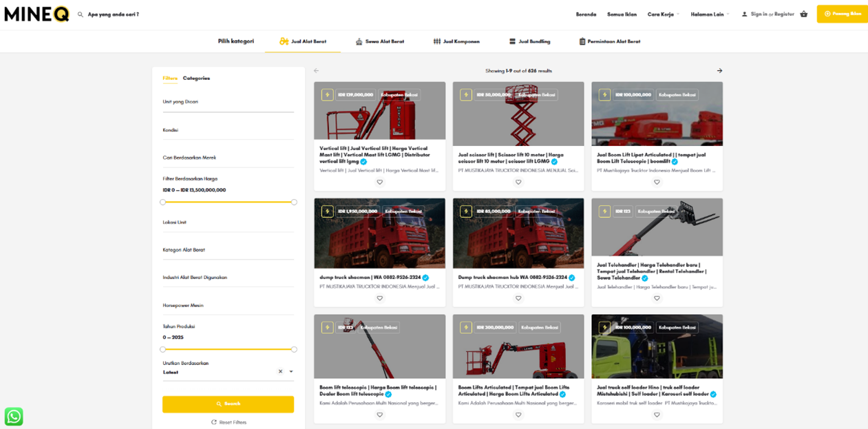Select the Jual Bundling category tab
Screen dimensions: 868x429
[529, 41]
